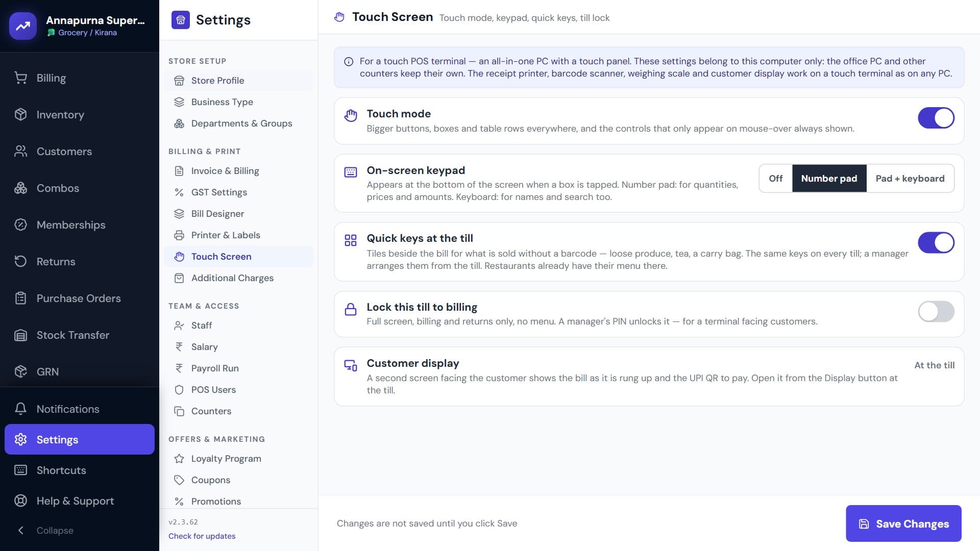The width and height of the screenshot is (980, 551).
Task: Click the Shortcuts keyboard icon
Action: pyautogui.click(x=20, y=470)
